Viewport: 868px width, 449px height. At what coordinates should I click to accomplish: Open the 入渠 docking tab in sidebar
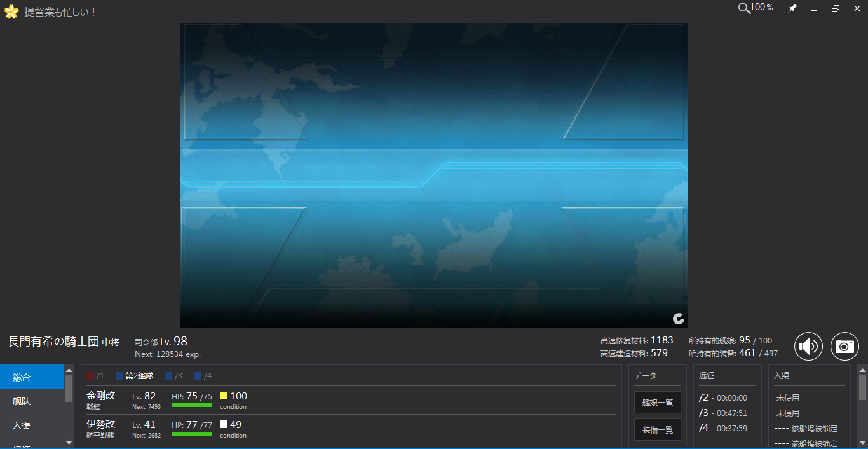(x=32, y=425)
